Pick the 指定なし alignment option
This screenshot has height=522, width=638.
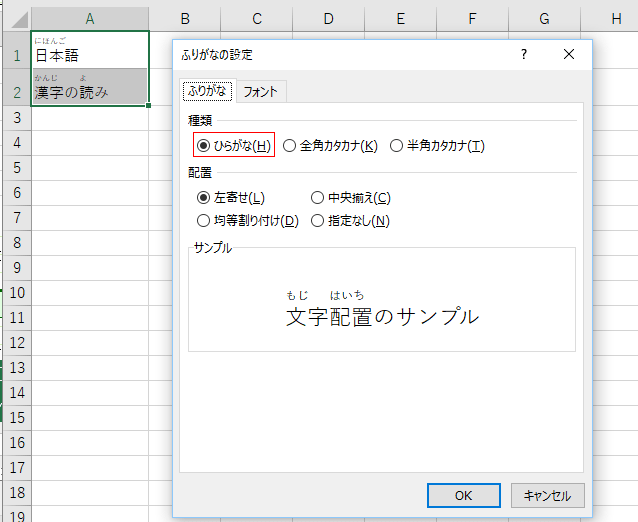[x=318, y=221]
